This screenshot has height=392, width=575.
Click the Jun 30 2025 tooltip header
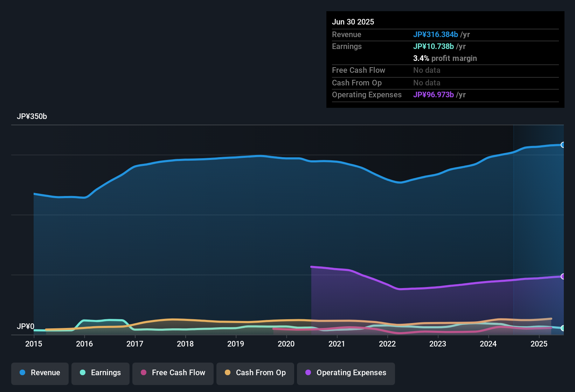tap(353, 22)
